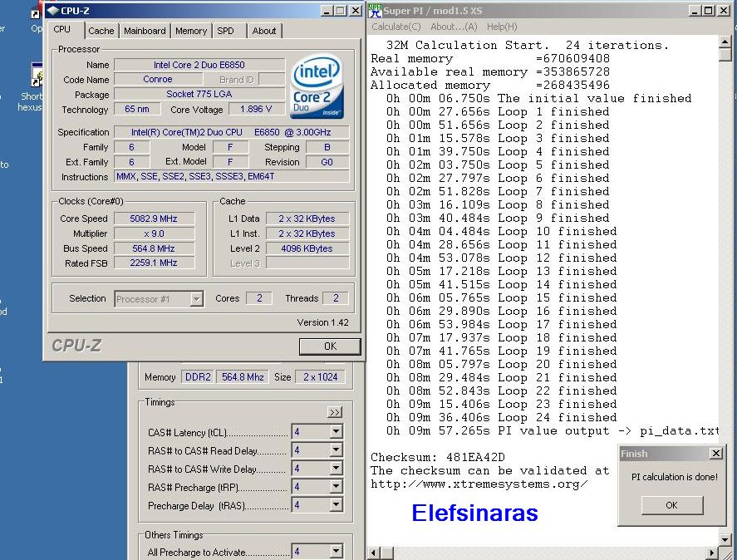Click OK in the Finish dialog
Image resolution: width=737 pixels, height=560 pixels.
click(x=671, y=505)
